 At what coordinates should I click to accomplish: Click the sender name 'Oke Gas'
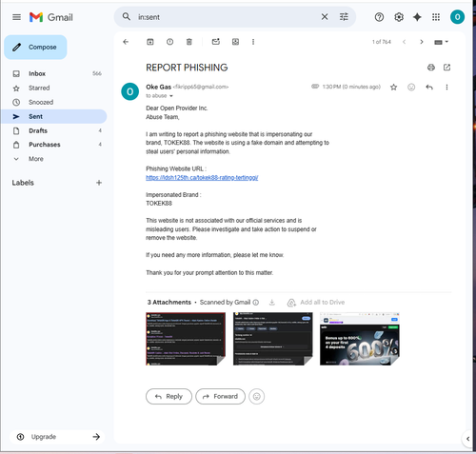[158, 87]
